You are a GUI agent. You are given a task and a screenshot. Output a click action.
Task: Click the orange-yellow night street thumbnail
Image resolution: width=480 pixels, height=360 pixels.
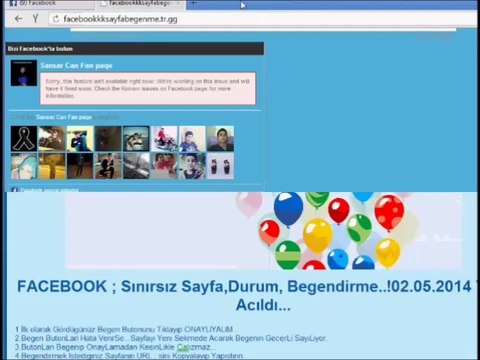coord(52,166)
